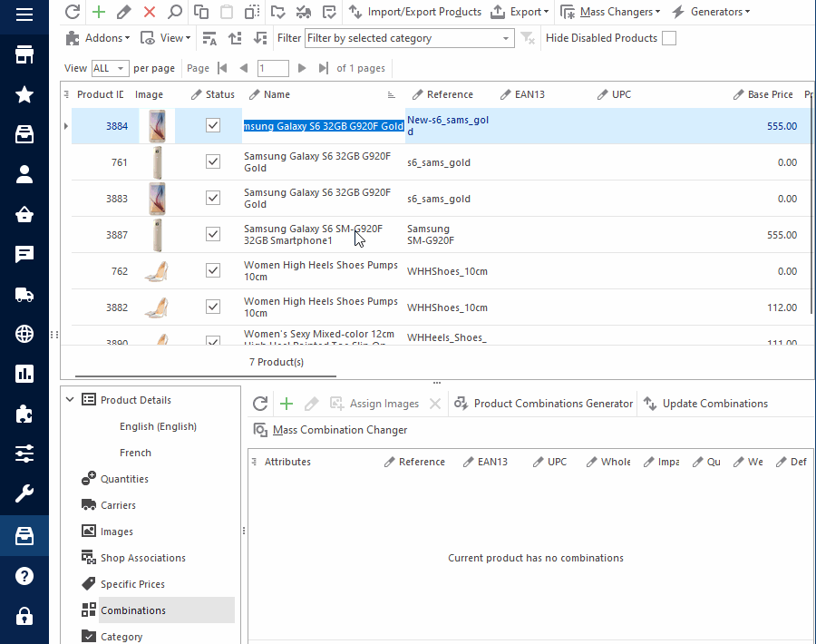Toggle status checkbox for product 3884
The image size is (816, 644).
click(x=213, y=125)
